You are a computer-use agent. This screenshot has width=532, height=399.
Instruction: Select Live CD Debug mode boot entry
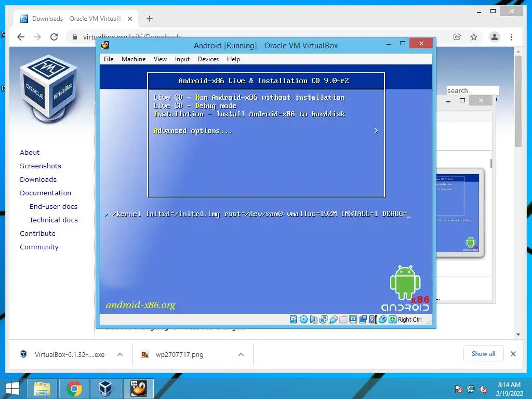(x=195, y=106)
